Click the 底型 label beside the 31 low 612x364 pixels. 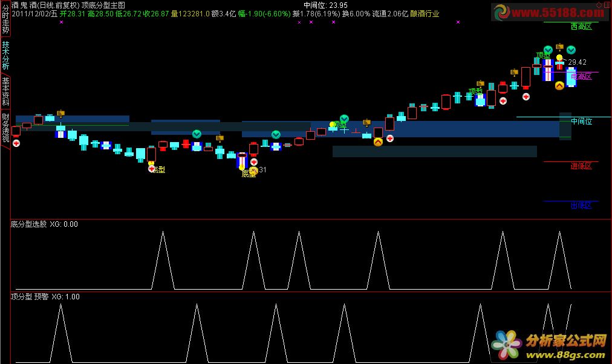pyautogui.click(x=249, y=174)
